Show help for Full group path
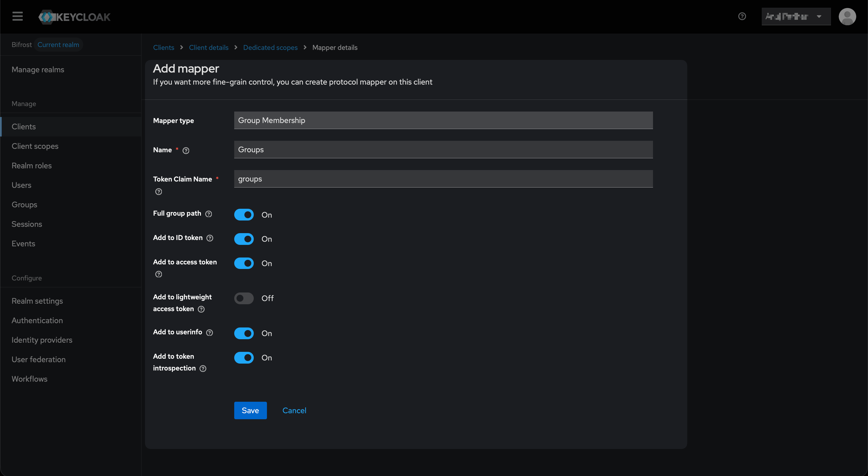The height and width of the screenshot is (476, 868). coord(209,214)
